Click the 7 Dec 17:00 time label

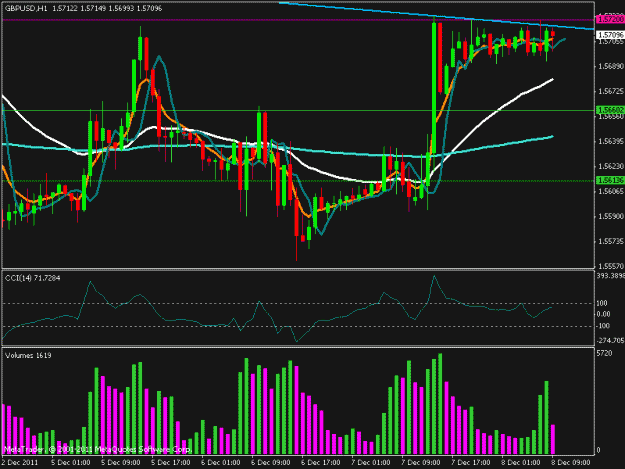(471, 463)
